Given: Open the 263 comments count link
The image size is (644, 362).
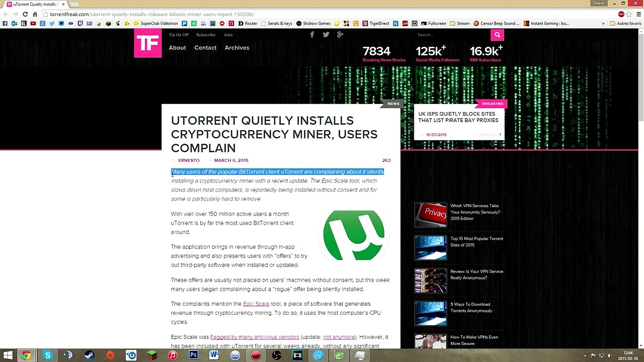Looking at the screenshot, I should (x=386, y=160).
